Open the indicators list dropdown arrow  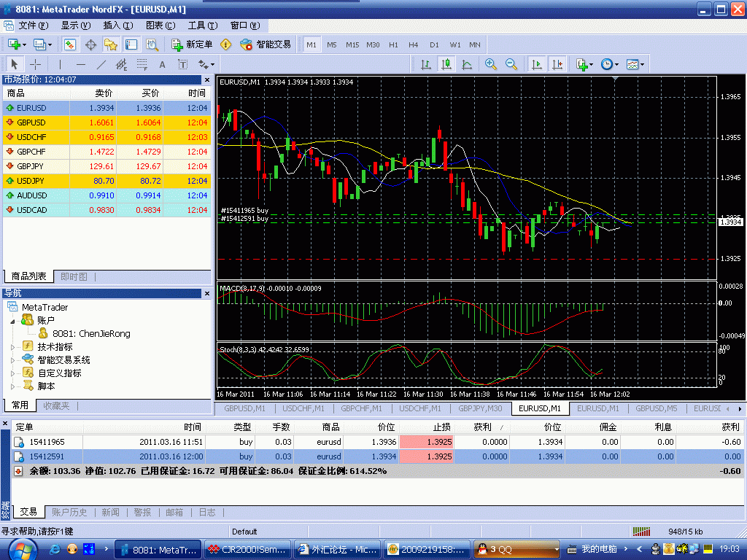click(592, 65)
